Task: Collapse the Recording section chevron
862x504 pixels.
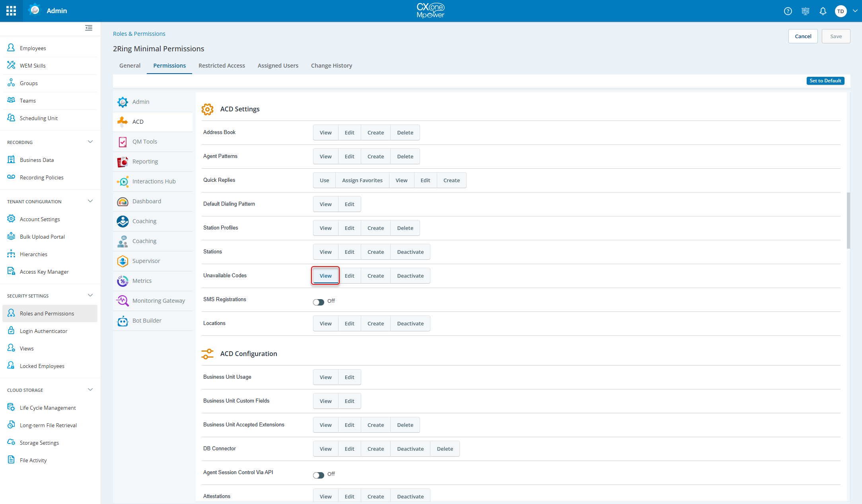Action: pyautogui.click(x=90, y=142)
